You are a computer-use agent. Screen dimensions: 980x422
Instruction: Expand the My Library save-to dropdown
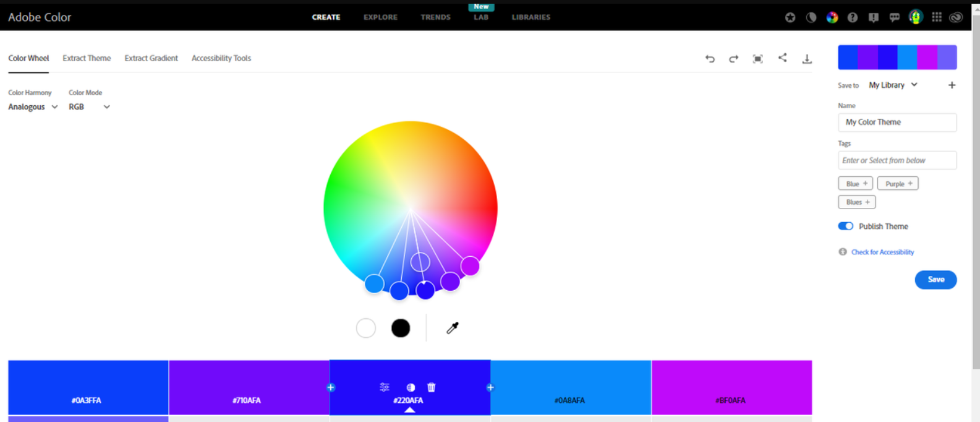tap(893, 85)
